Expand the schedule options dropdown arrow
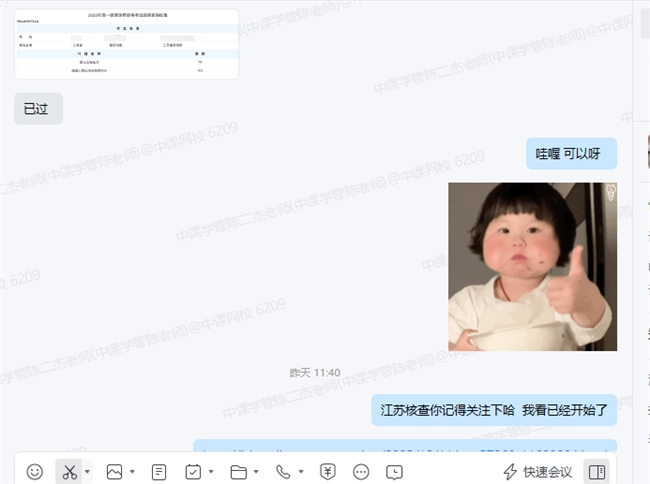 click(x=212, y=471)
